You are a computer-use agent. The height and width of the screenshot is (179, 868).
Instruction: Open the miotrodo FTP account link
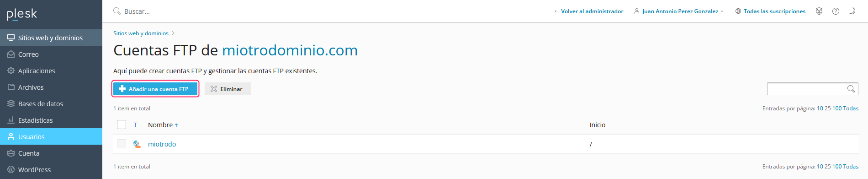(x=162, y=144)
